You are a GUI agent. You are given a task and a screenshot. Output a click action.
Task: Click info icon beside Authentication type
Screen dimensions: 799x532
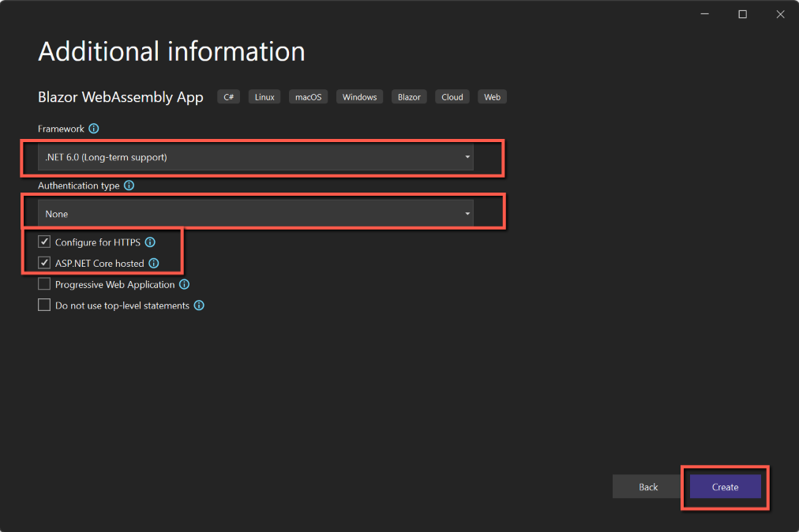pyautogui.click(x=129, y=185)
